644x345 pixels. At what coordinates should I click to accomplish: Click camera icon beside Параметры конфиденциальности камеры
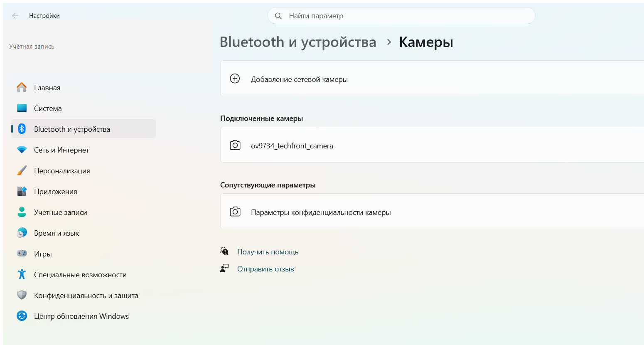point(235,212)
